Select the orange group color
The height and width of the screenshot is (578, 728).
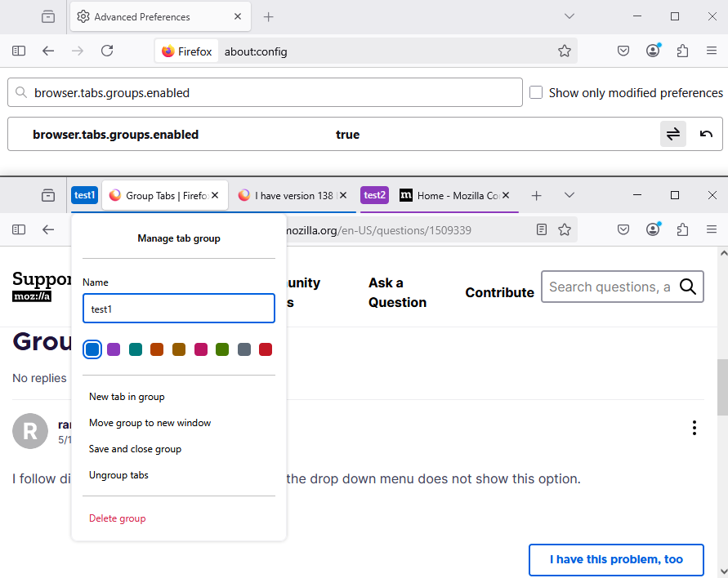157,349
